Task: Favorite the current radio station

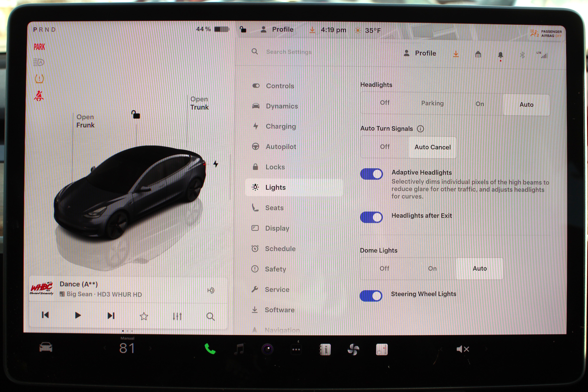Action: tap(144, 316)
